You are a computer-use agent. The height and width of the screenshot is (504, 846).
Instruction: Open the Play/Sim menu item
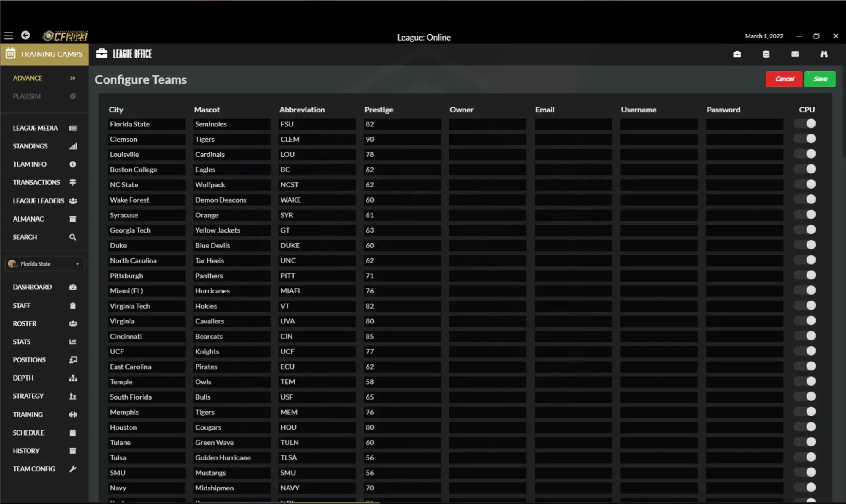44,96
